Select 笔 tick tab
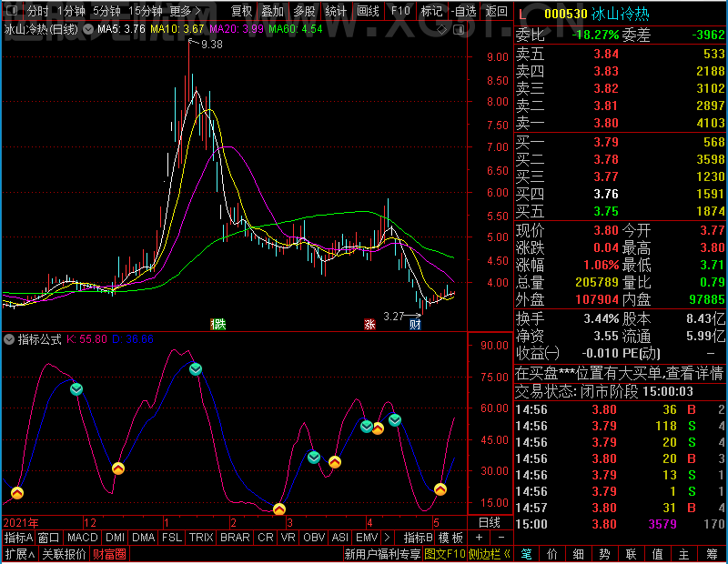The height and width of the screenshot is (564, 728). click(526, 554)
